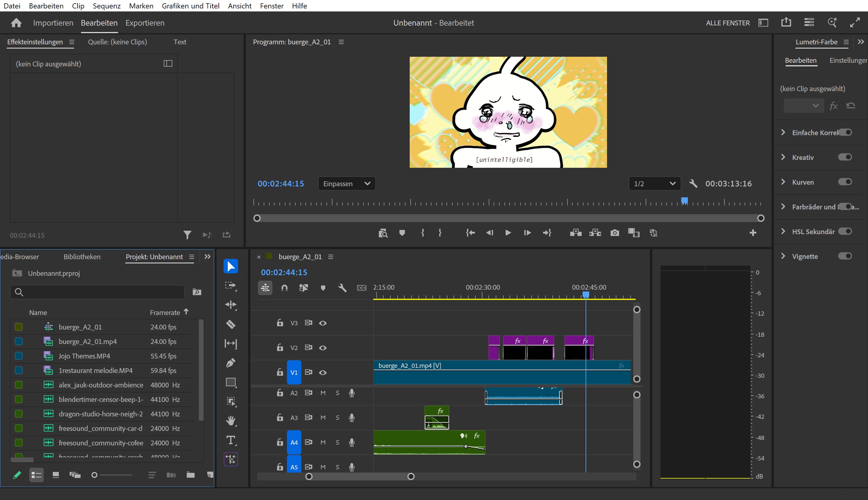
Task: Toggle the Vignette switch off
Action: click(845, 256)
